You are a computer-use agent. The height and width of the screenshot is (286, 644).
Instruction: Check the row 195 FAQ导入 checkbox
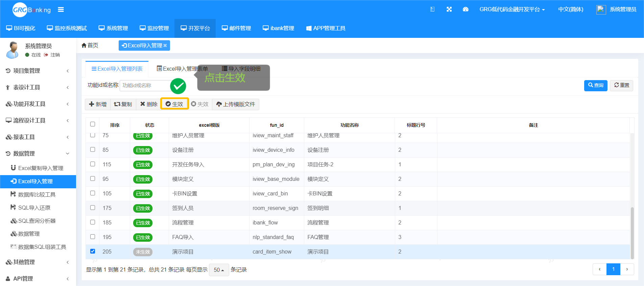93,237
